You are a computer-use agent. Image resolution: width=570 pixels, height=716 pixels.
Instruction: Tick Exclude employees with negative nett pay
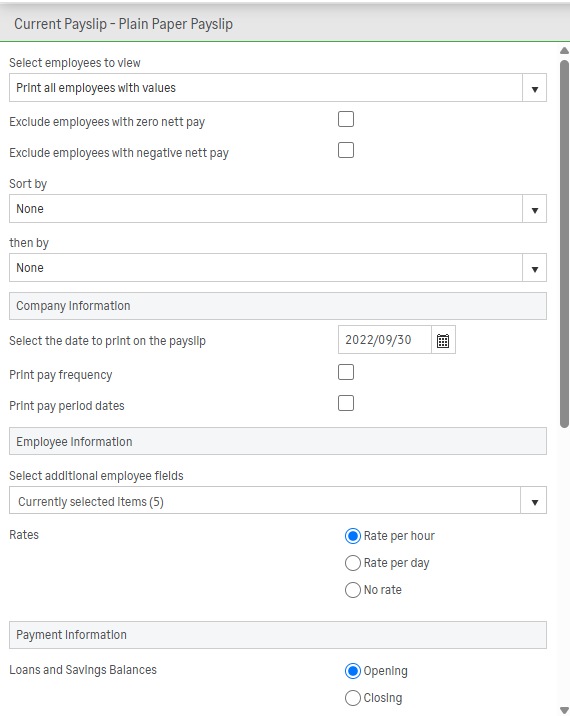pos(346,150)
